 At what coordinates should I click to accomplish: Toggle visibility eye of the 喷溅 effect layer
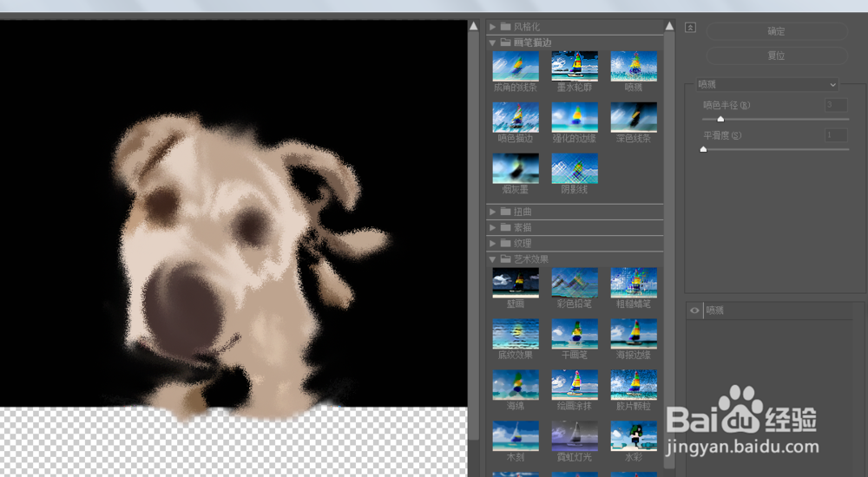click(694, 310)
